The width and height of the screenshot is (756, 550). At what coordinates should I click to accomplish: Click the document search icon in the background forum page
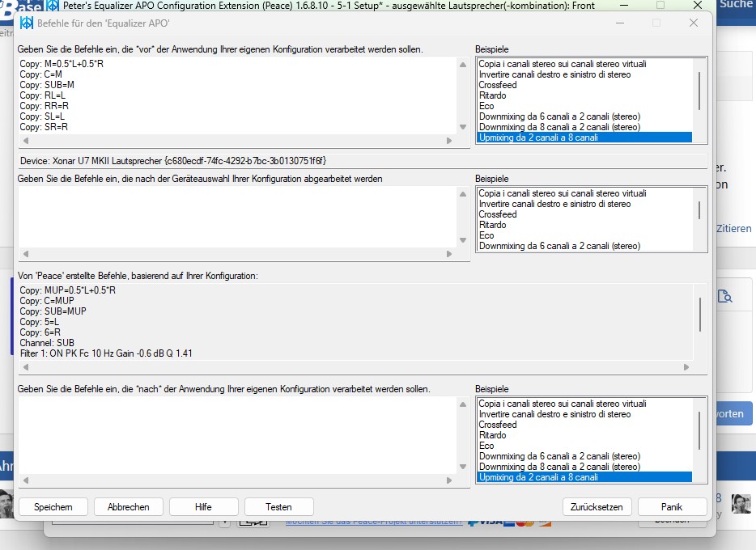(x=724, y=296)
